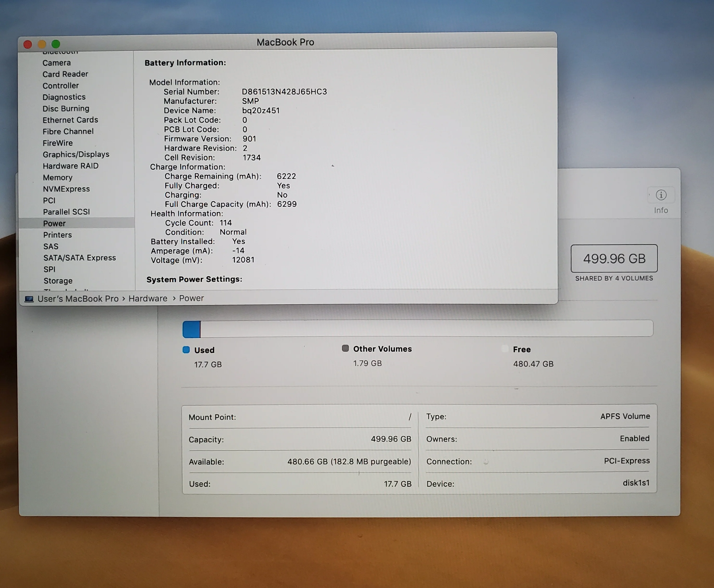Select Parallel SCSI in the sidebar
Screen dimensions: 714x588
(x=66, y=212)
